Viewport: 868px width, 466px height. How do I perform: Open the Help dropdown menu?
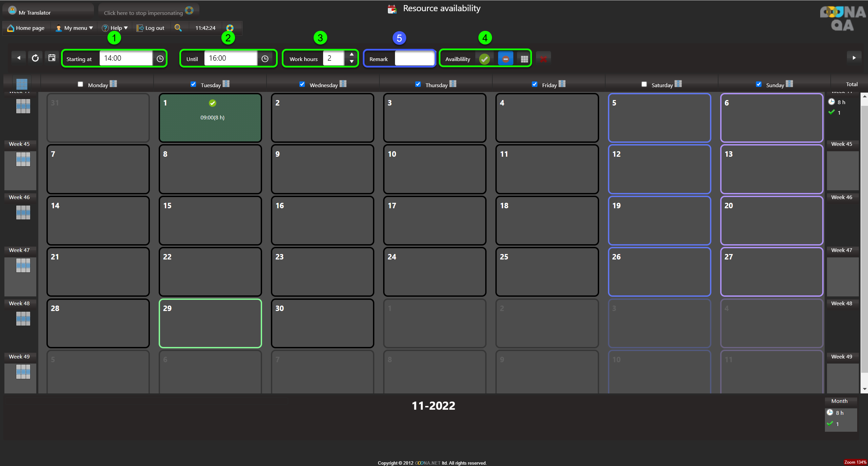[x=115, y=28]
